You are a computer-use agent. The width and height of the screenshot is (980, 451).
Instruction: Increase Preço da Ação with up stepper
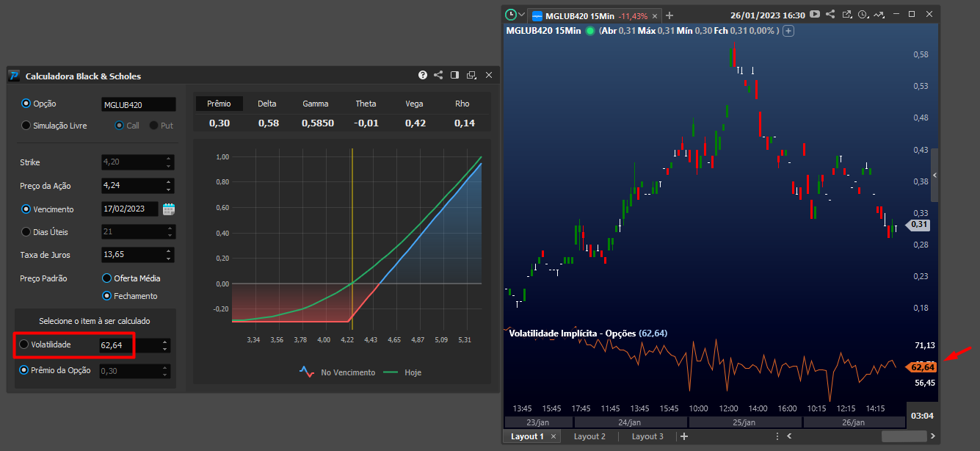pos(168,182)
